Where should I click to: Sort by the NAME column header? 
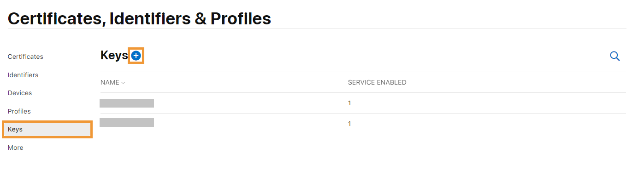pyautogui.click(x=110, y=83)
